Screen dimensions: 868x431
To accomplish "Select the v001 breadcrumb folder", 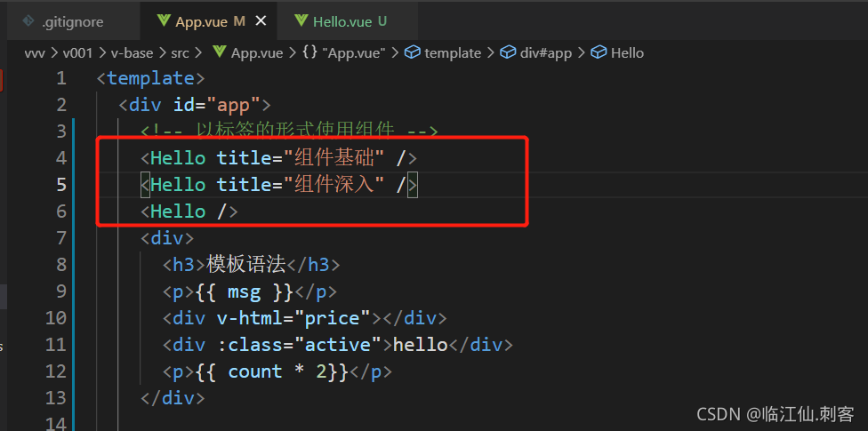I will (76, 53).
